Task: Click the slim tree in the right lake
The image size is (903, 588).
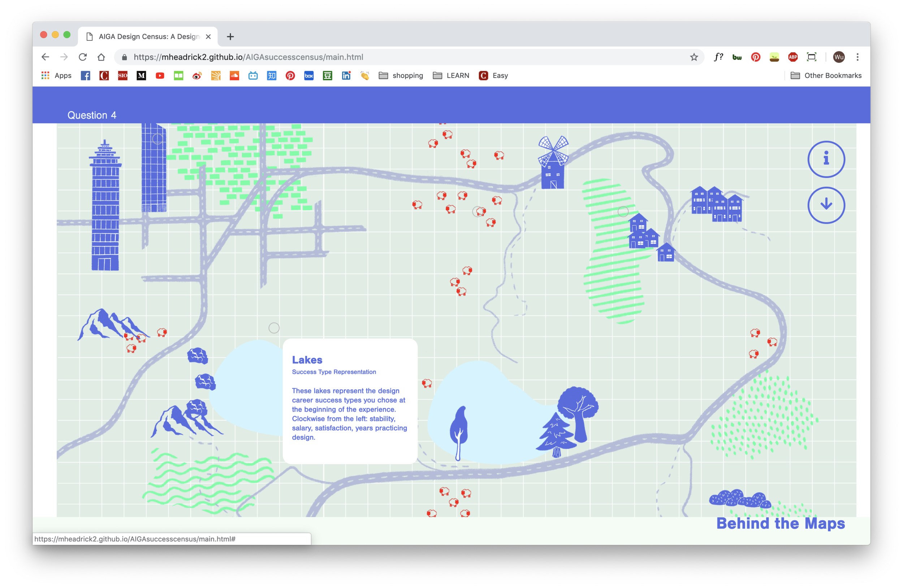Action: coord(459,433)
